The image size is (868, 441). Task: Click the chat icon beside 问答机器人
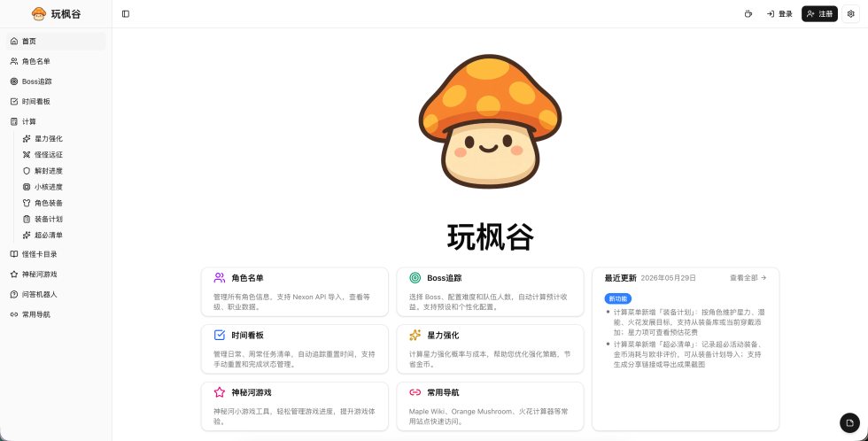14,294
